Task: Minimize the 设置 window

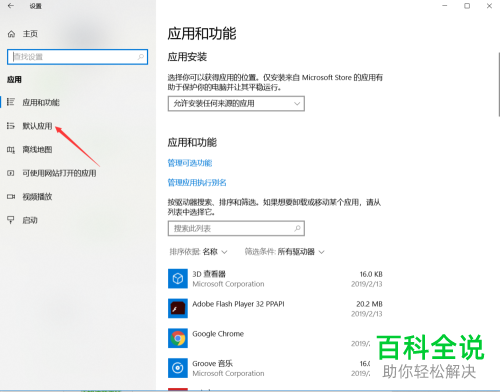Action: [445, 6]
